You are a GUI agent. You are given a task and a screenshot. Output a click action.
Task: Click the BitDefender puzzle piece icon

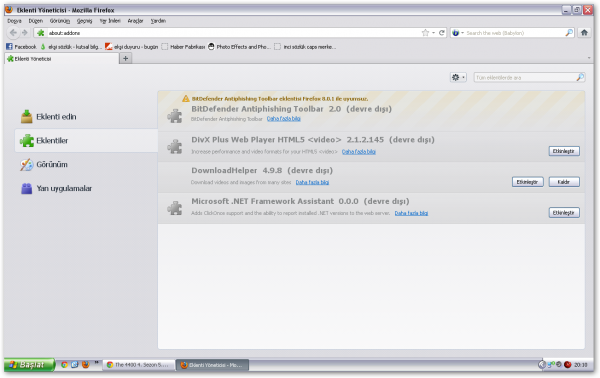tap(175, 116)
